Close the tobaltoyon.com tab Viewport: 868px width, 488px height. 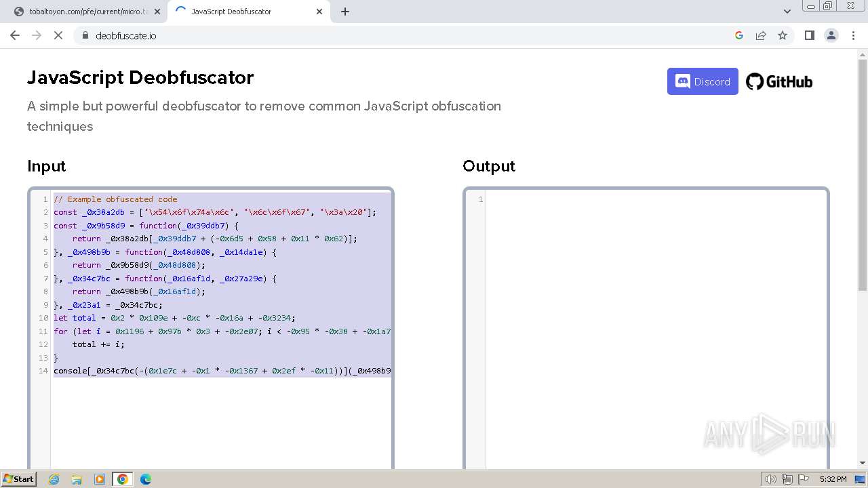tap(157, 12)
